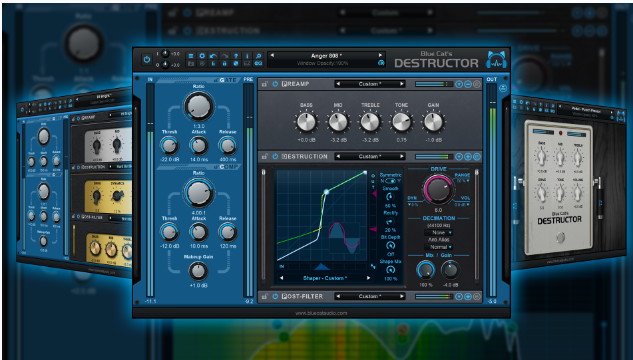
Task: Open the Decimation None dropdown
Action: [438, 232]
